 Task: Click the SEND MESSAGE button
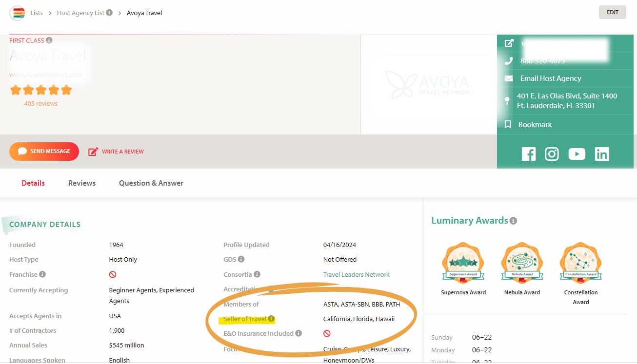tap(44, 152)
